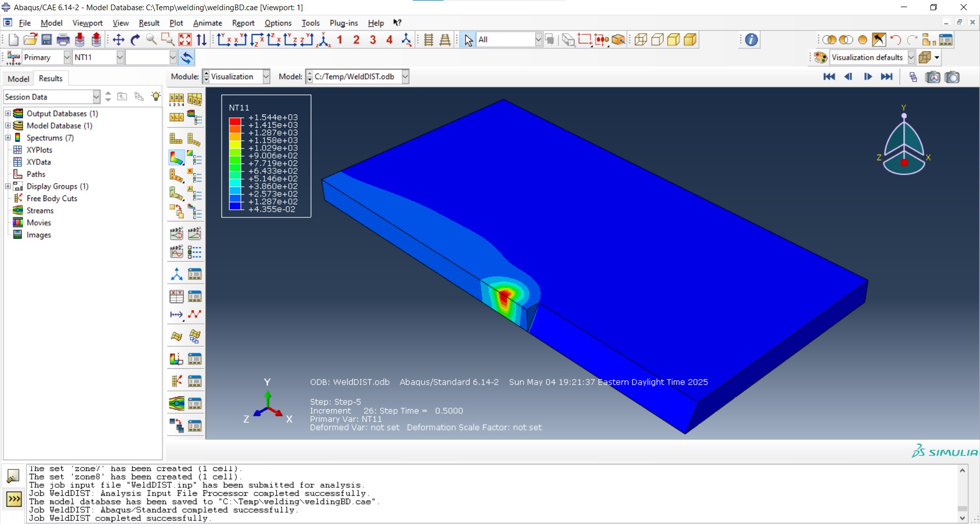Click the camera icon to save a viewport image

[x=953, y=77]
